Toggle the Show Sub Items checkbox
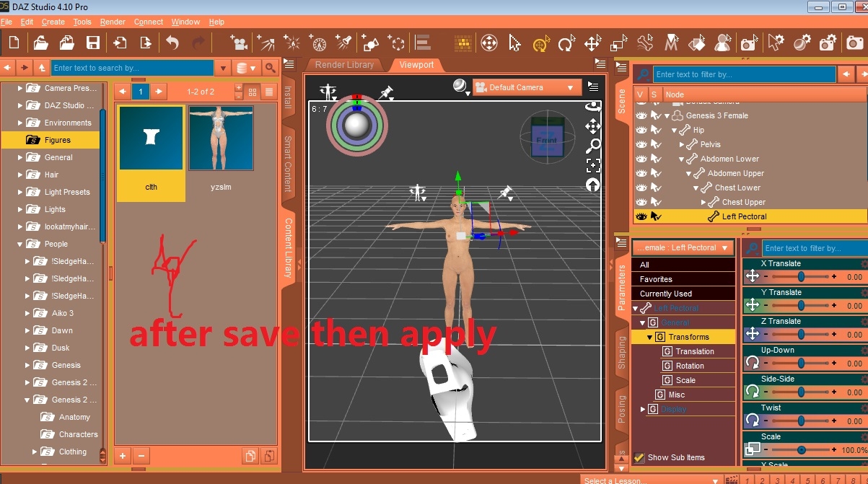The width and height of the screenshot is (868, 484). click(x=639, y=457)
